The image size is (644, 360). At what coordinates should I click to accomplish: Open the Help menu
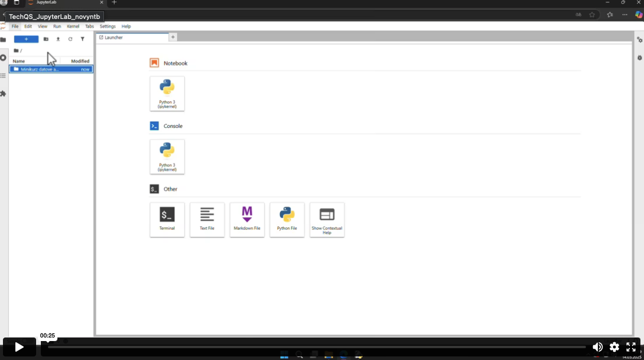(x=126, y=26)
